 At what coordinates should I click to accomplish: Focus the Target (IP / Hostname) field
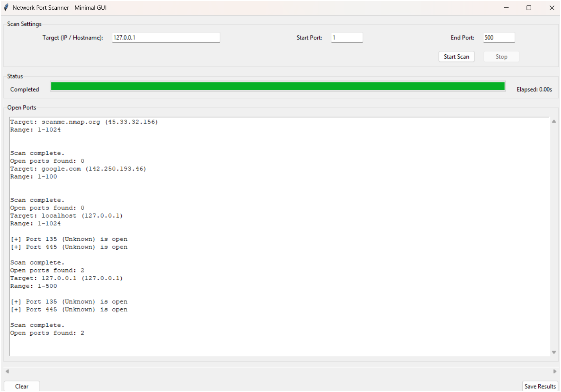click(x=166, y=38)
